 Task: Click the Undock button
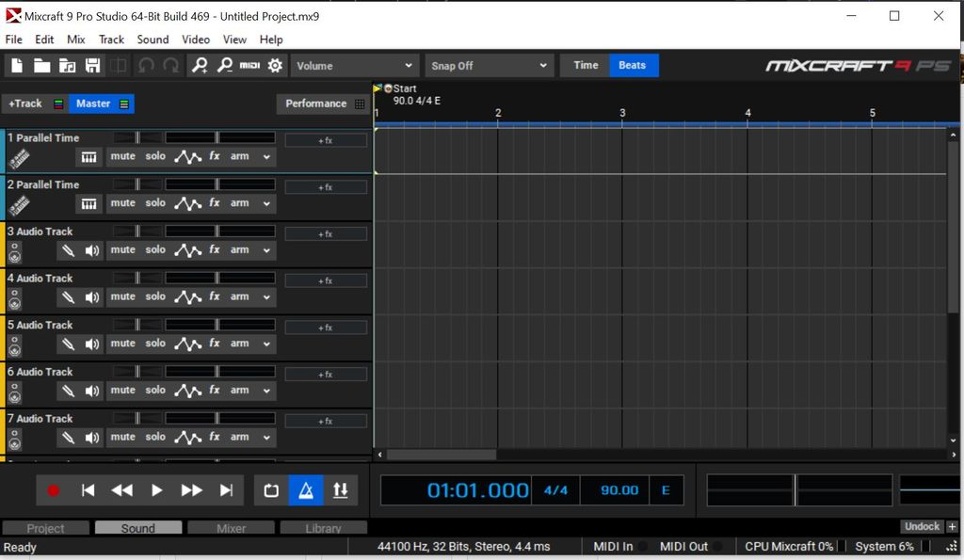coord(922,526)
